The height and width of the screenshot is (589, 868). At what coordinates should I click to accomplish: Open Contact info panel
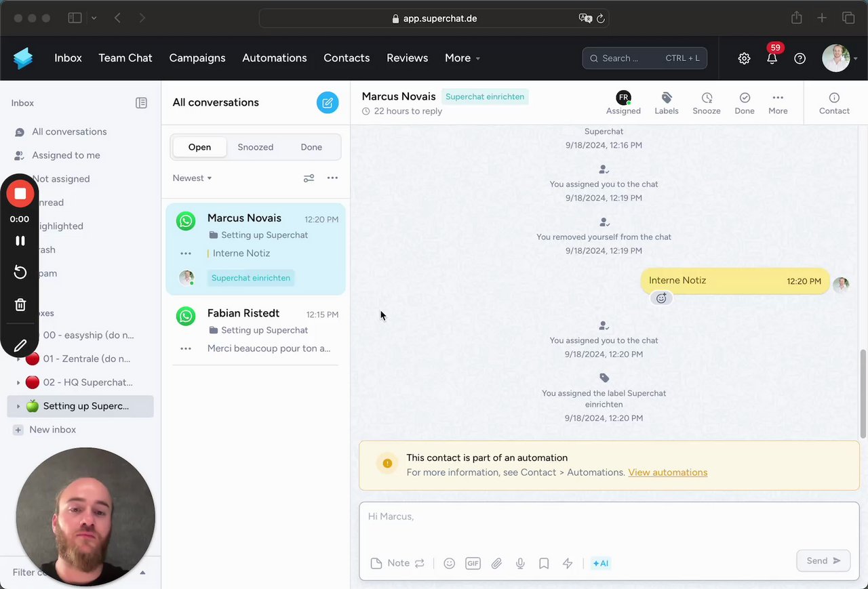[x=834, y=102]
